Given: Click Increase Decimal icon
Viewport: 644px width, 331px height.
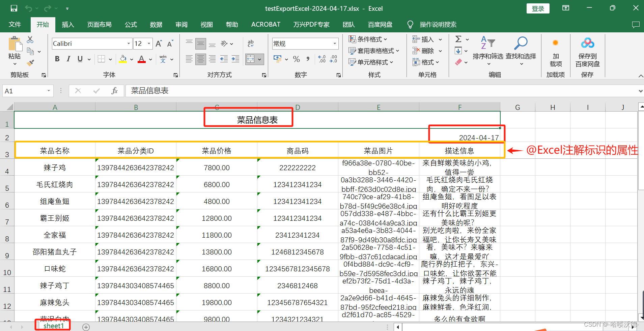Looking at the screenshot, I should (x=322, y=59).
